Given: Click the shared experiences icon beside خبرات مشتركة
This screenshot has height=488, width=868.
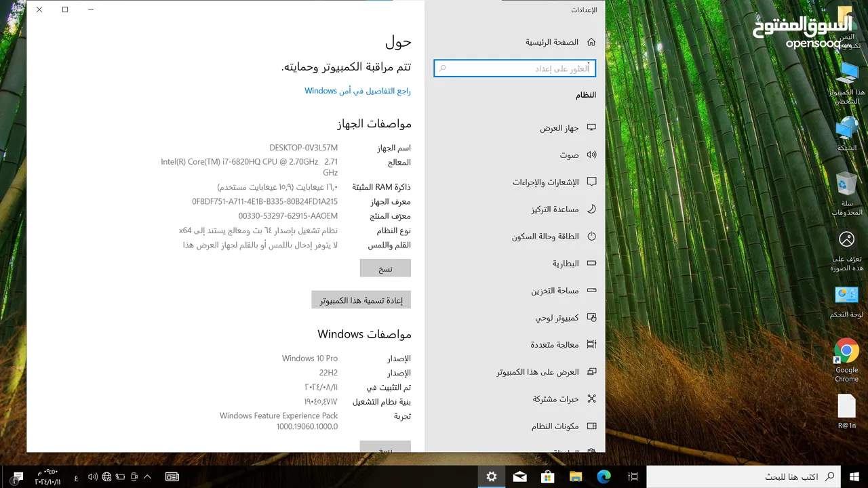Looking at the screenshot, I should 591,399.
